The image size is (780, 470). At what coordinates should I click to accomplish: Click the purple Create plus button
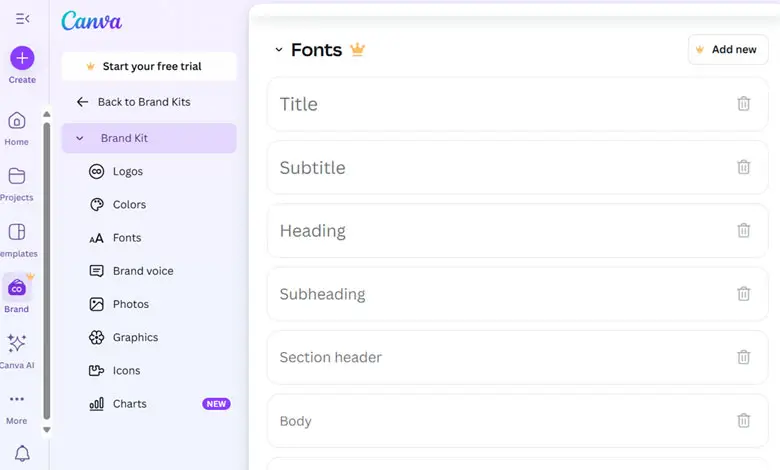[22, 58]
